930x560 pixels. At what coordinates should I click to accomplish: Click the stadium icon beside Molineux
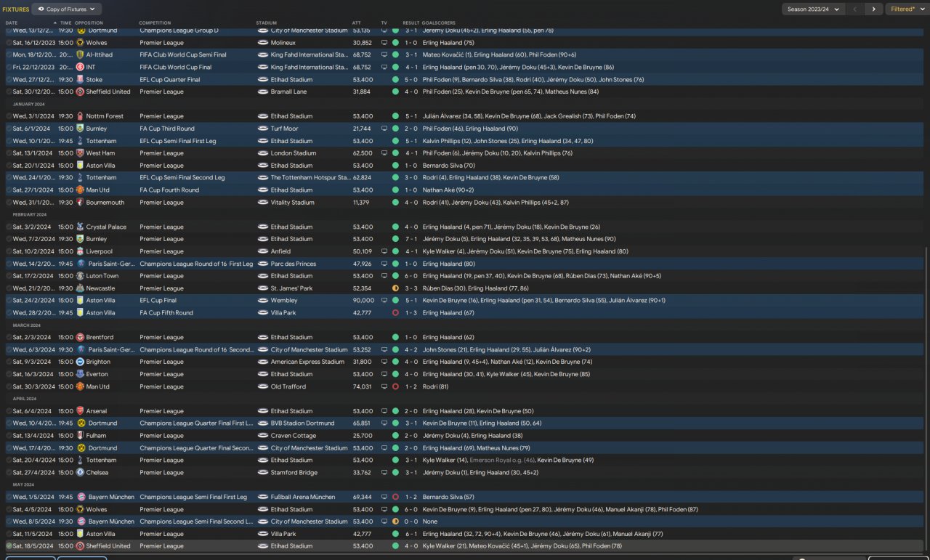point(263,43)
